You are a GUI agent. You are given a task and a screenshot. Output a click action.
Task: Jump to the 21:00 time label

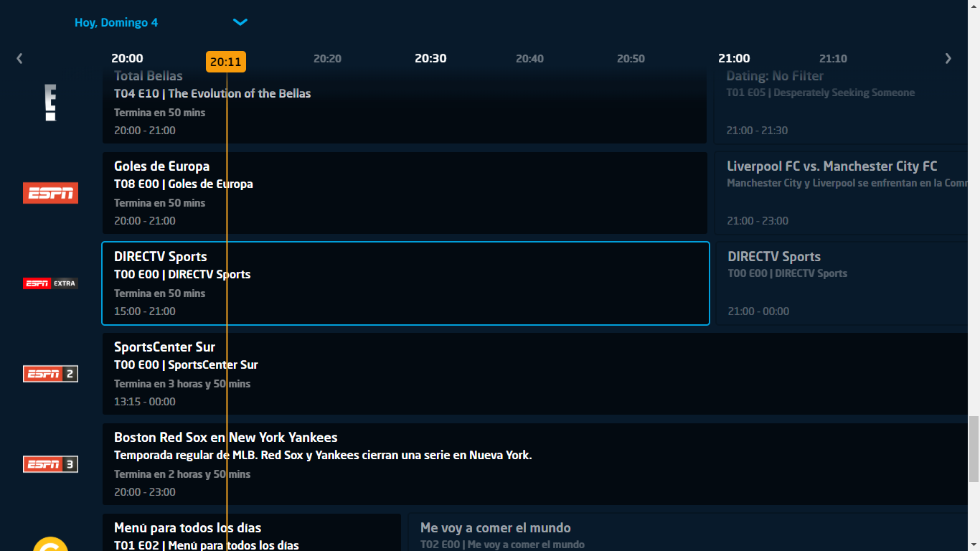point(734,59)
